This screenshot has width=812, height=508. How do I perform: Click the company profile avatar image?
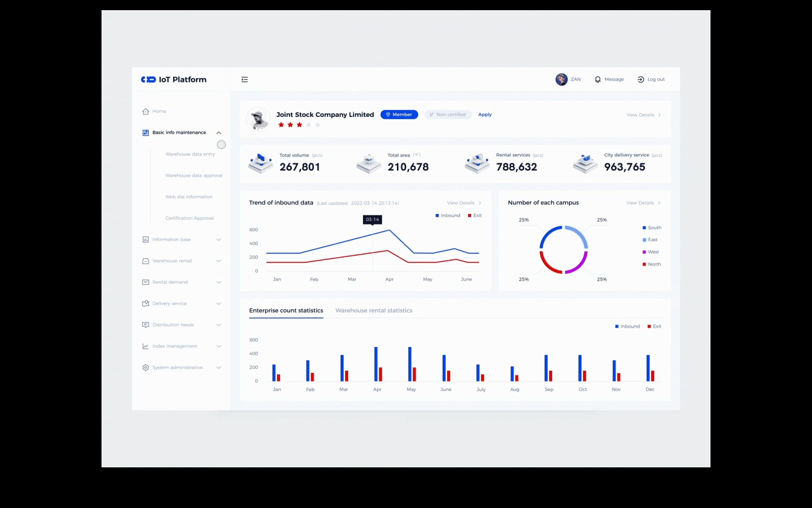258,119
